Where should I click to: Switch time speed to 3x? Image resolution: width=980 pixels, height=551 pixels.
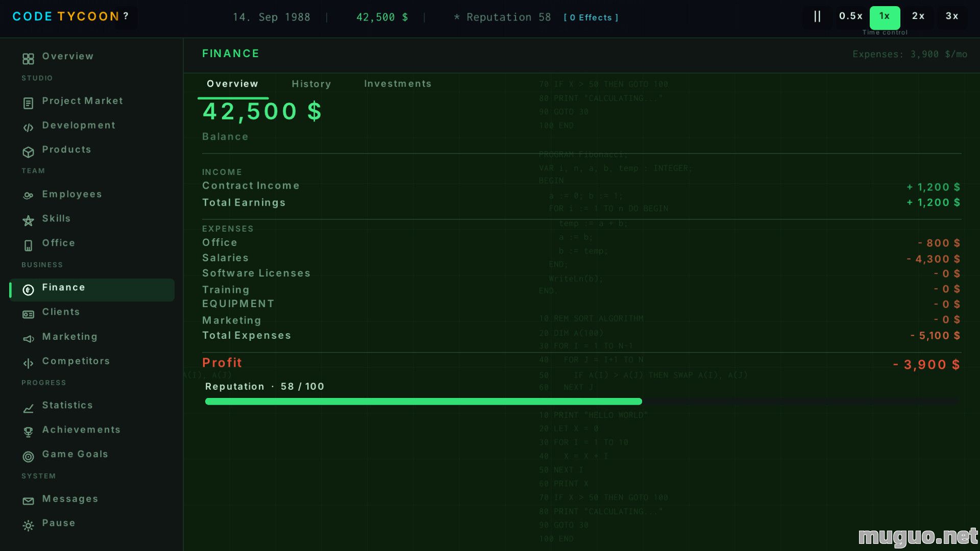(x=952, y=16)
